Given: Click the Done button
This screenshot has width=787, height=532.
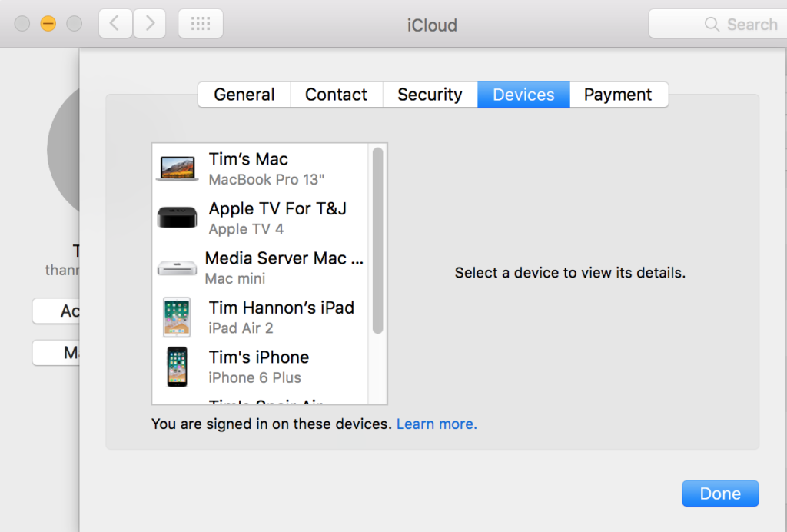Looking at the screenshot, I should tap(720, 494).
